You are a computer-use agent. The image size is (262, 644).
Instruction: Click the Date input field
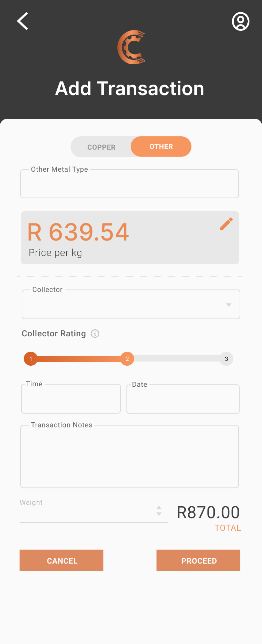[x=183, y=400]
